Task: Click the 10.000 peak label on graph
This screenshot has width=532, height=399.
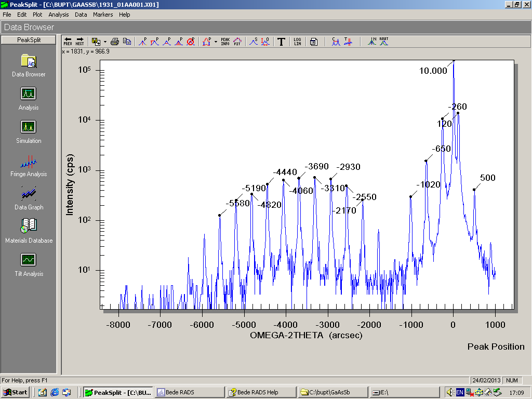Action: [433, 71]
